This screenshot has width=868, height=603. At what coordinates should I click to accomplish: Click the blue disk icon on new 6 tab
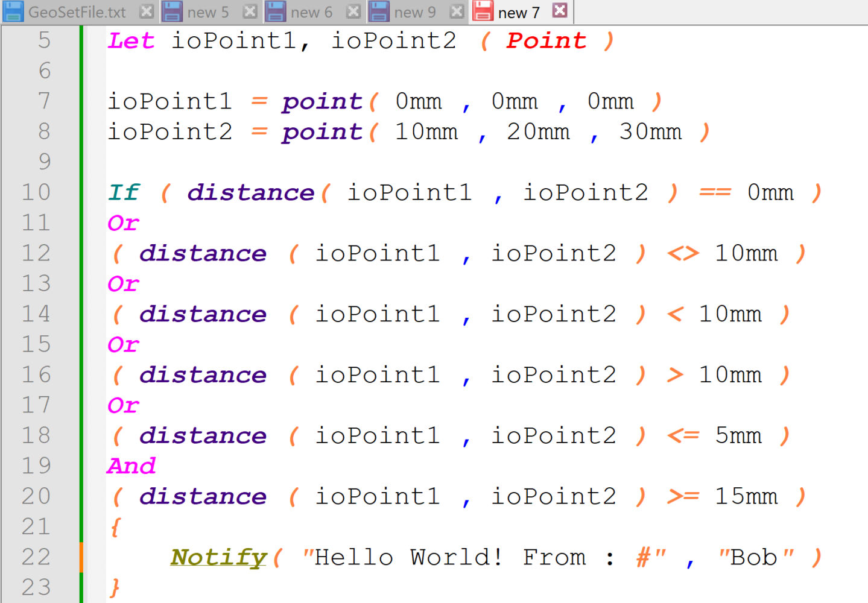(276, 11)
